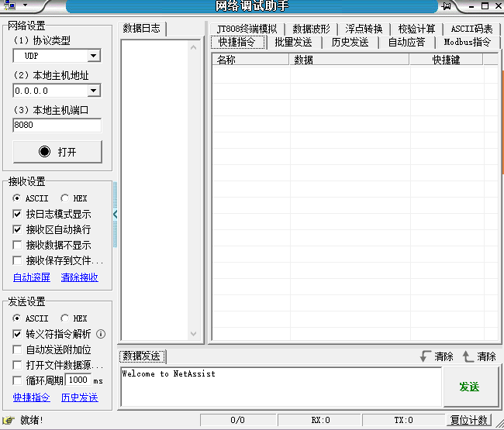This screenshot has width=504, height=430.
Task: Select the 快捷指令 tab
Action: (x=237, y=42)
